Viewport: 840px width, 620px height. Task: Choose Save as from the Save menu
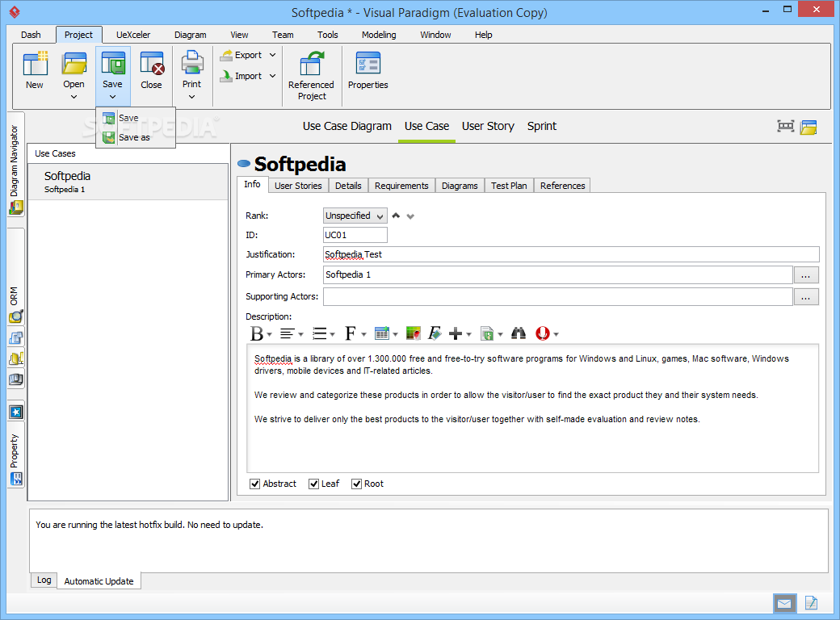136,137
